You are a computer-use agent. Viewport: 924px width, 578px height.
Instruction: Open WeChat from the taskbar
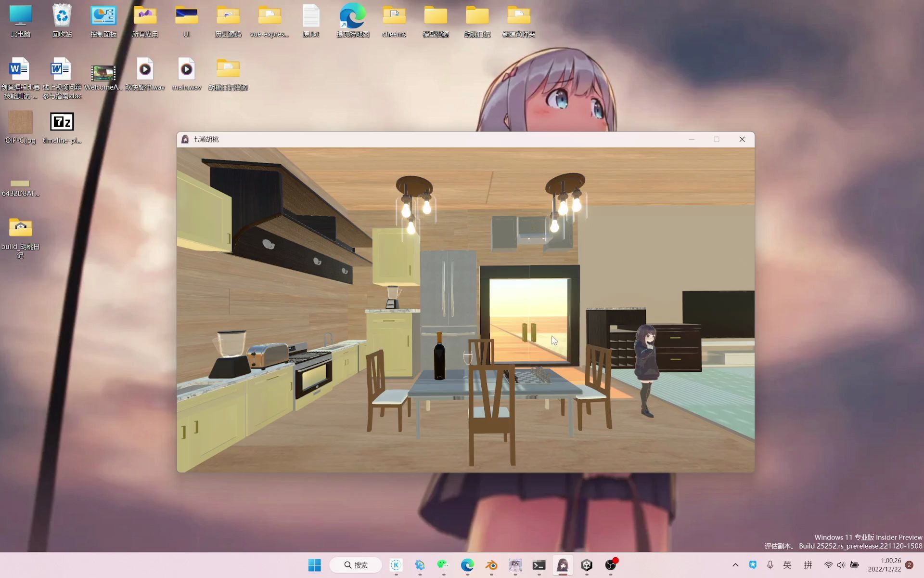(443, 565)
